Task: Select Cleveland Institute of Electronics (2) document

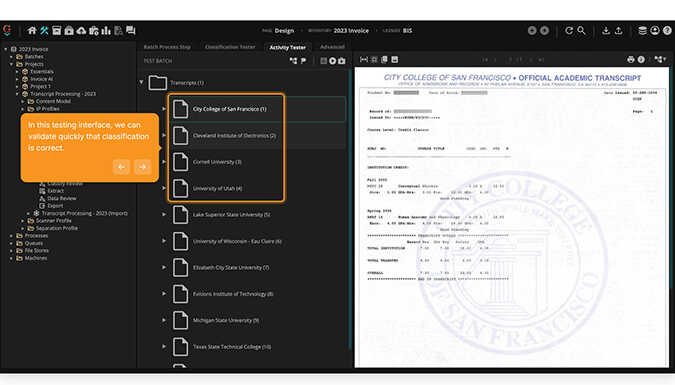Action: [x=234, y=136]
